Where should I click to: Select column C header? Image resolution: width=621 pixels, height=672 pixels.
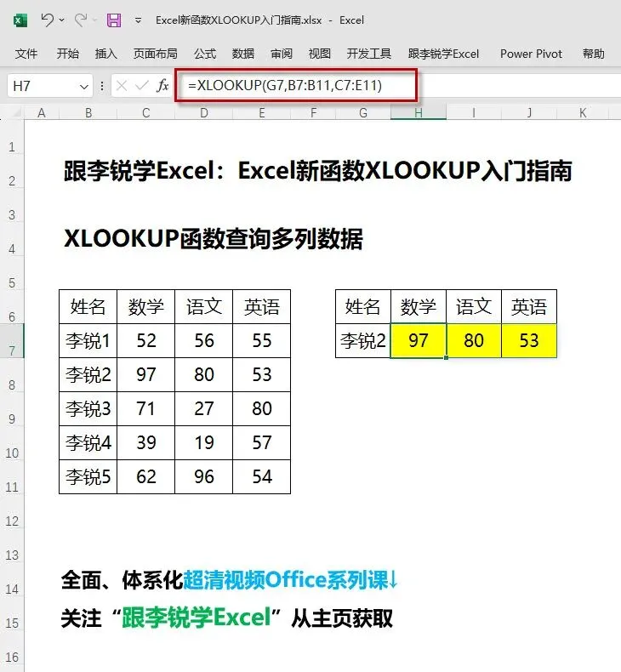click(x=146, y=113)
